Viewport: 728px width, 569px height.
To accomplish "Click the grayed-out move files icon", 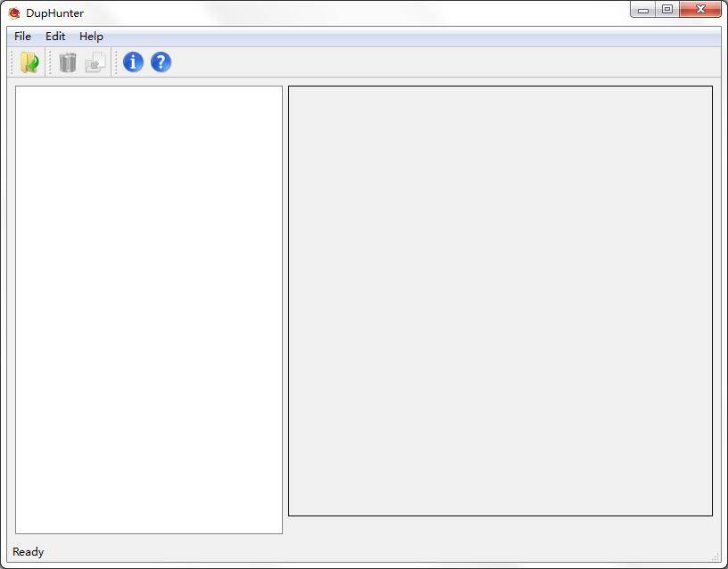I will 95,62.
